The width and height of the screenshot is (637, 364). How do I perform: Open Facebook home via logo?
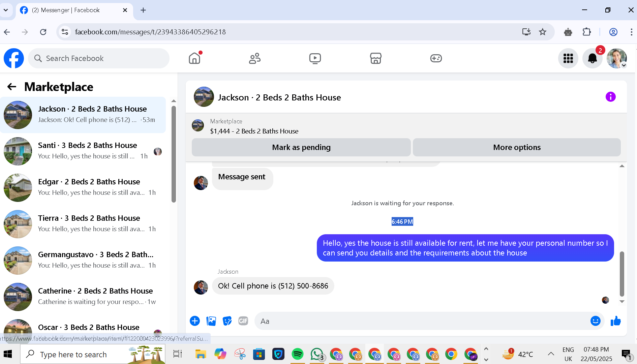14,58
